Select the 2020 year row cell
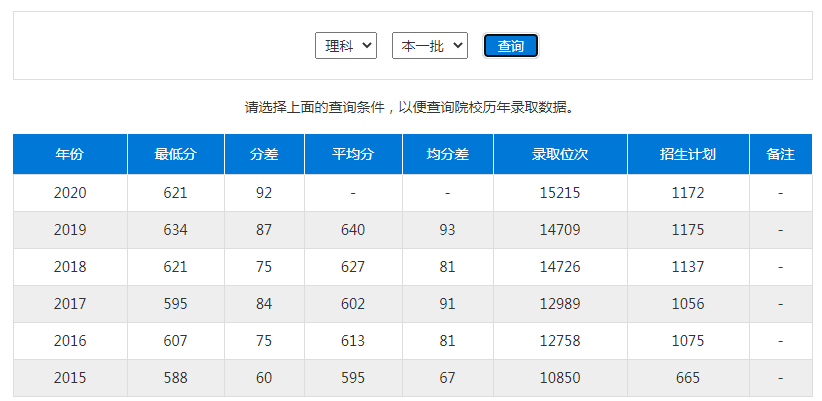 70,193
